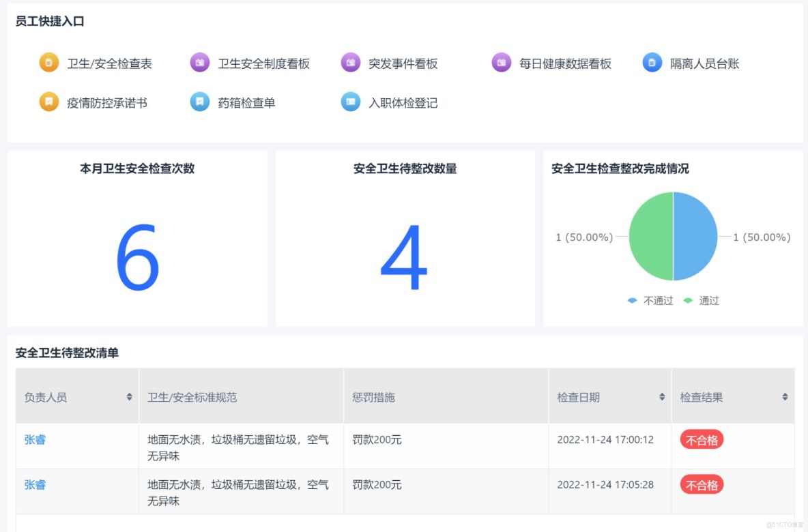点击检查结果列的排序箭头
Image resolution: width=808 pixels, height=532 pixels.
[784, 396]
